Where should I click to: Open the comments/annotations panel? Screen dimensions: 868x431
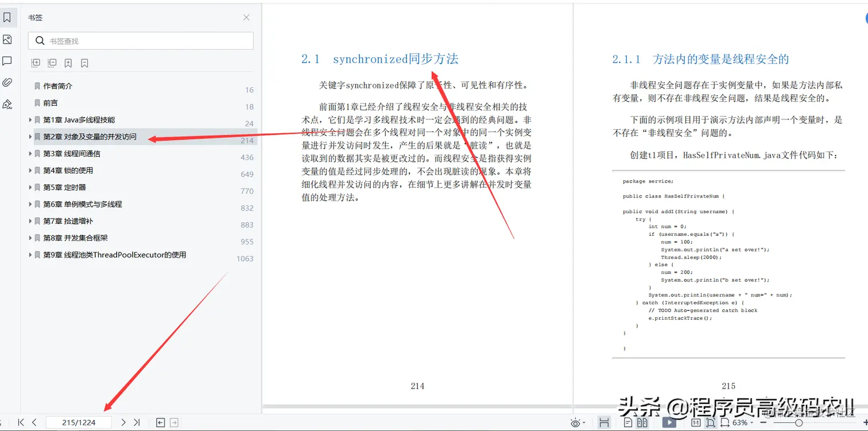(x=9, y=60)
